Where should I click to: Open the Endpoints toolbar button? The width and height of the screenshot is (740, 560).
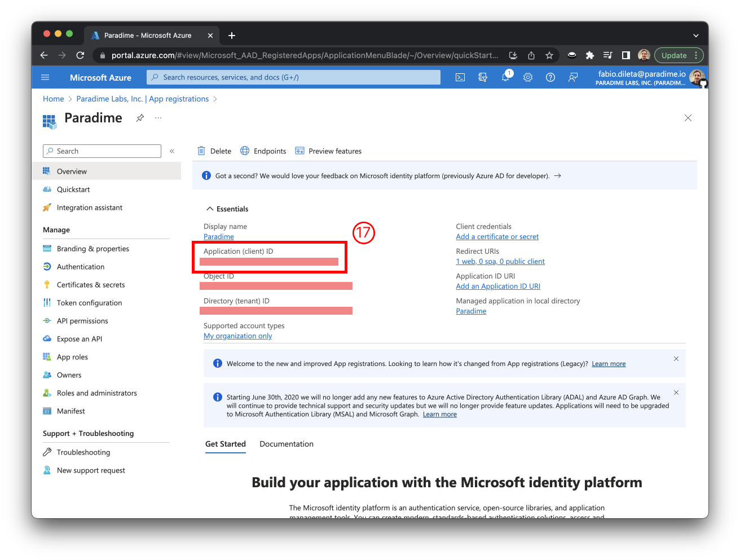click(x=263, y=151)
